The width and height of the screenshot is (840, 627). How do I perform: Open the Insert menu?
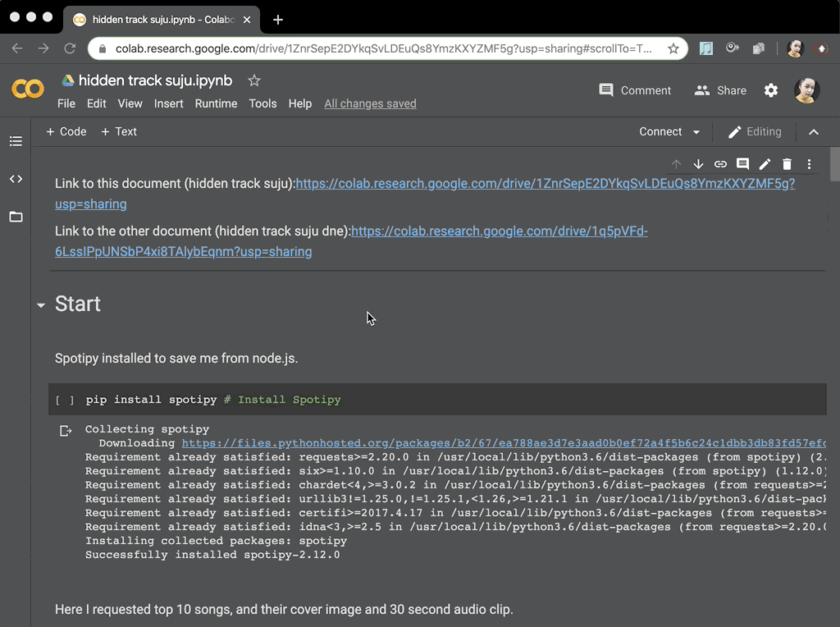click(x=168, y=103)
